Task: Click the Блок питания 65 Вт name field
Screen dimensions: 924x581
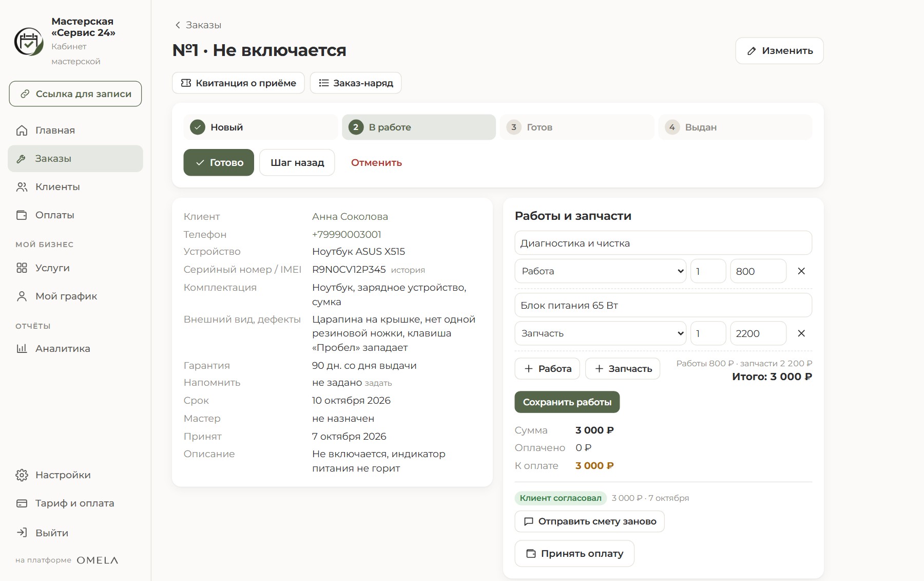Action: point(663,305)
